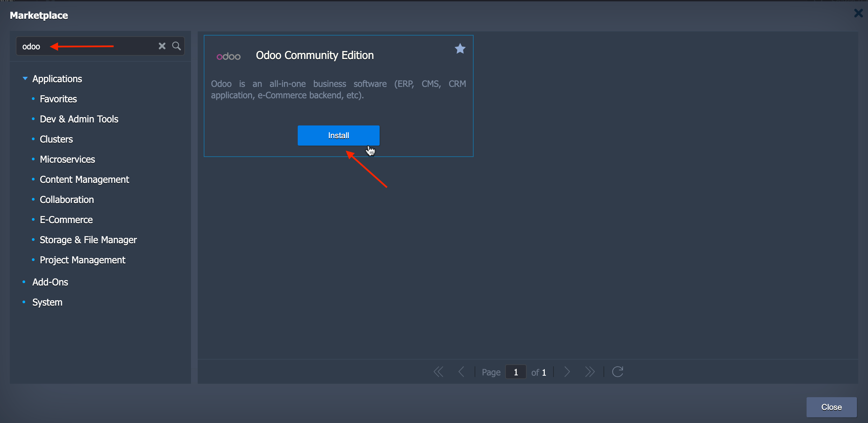Click the Close button
This screenshot has width=868, height=423.
[x=831, y=407]
